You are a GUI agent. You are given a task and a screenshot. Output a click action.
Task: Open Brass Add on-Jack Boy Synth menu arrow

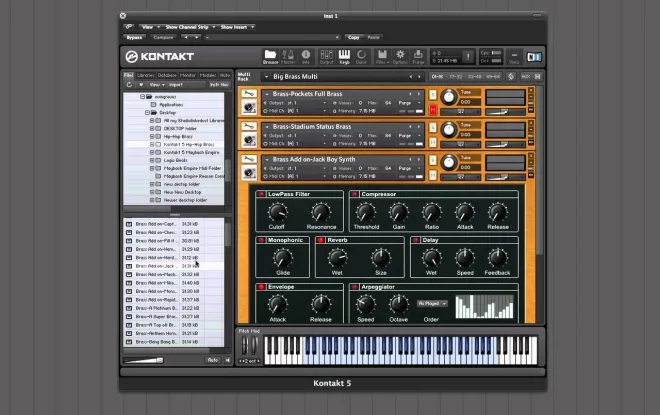(x=267, y=160)
